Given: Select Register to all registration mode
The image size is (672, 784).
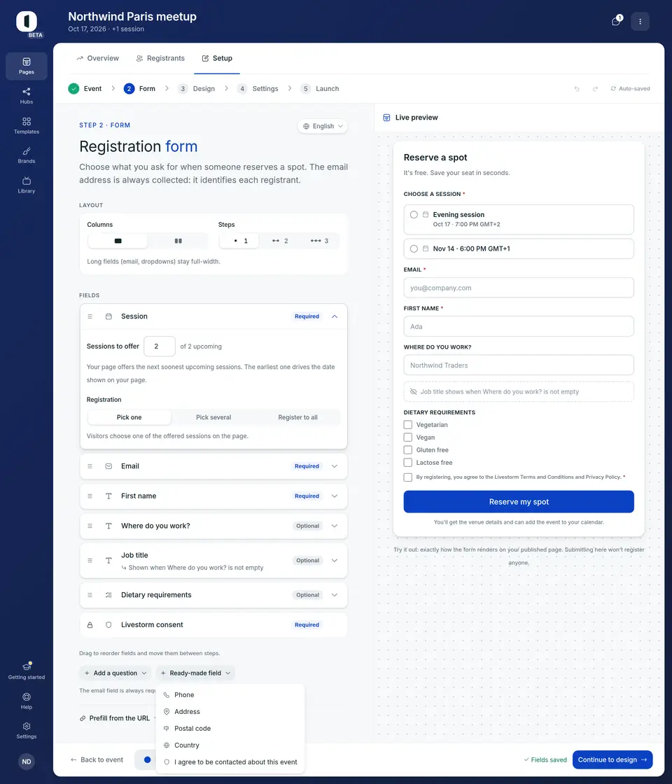Looking at the screenshot, I should click(x=298, y=417).
